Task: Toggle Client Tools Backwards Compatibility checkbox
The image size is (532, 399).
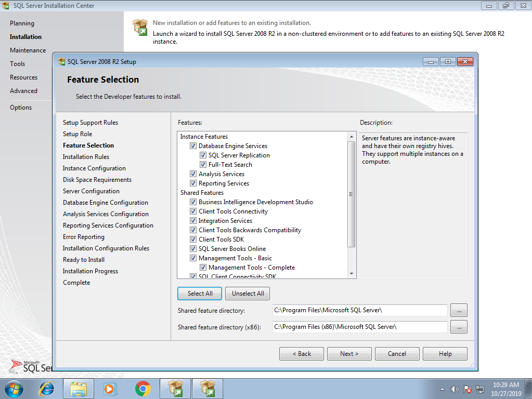Action: pyautogui.click(x=193, y=230)
